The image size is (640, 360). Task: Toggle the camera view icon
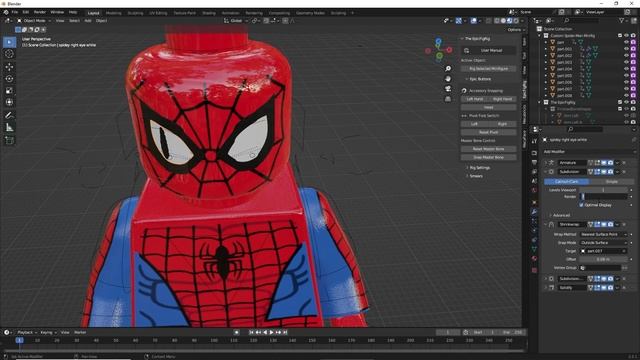point(448,89)
